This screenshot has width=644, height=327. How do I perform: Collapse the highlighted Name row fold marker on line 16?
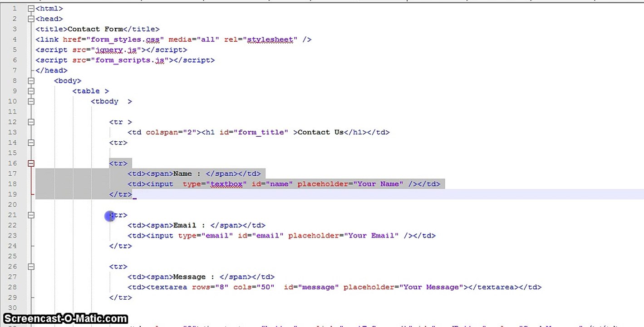(31, 163)
